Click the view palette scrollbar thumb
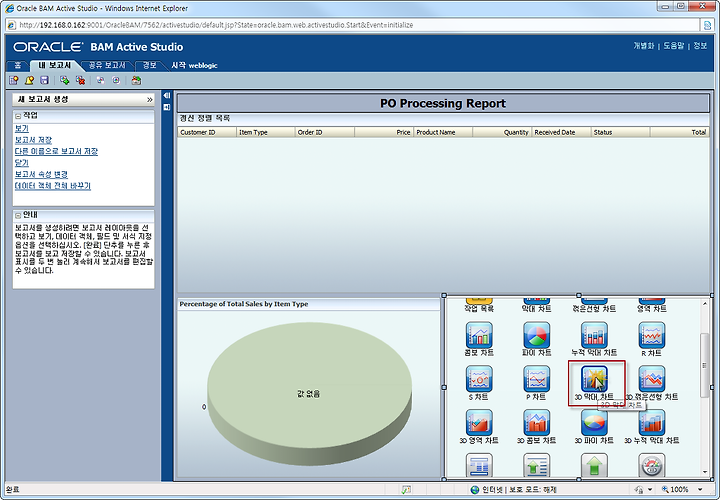 (705, 365)
